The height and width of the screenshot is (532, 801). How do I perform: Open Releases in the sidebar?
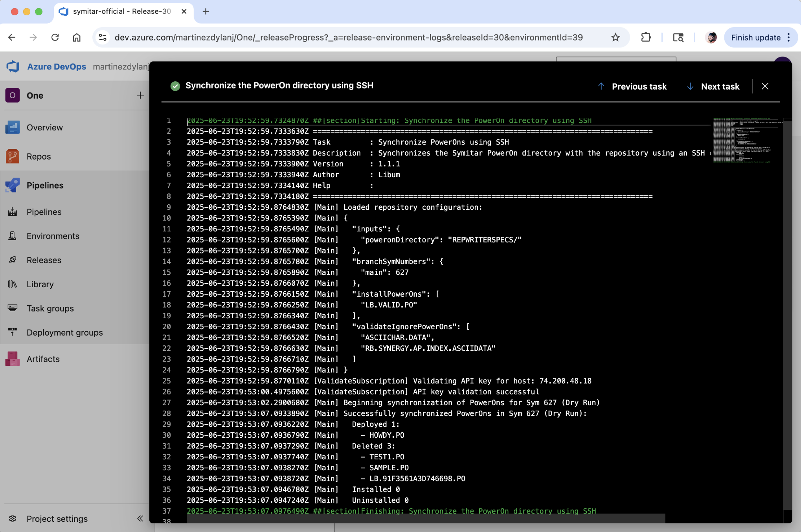pos(44,260)
